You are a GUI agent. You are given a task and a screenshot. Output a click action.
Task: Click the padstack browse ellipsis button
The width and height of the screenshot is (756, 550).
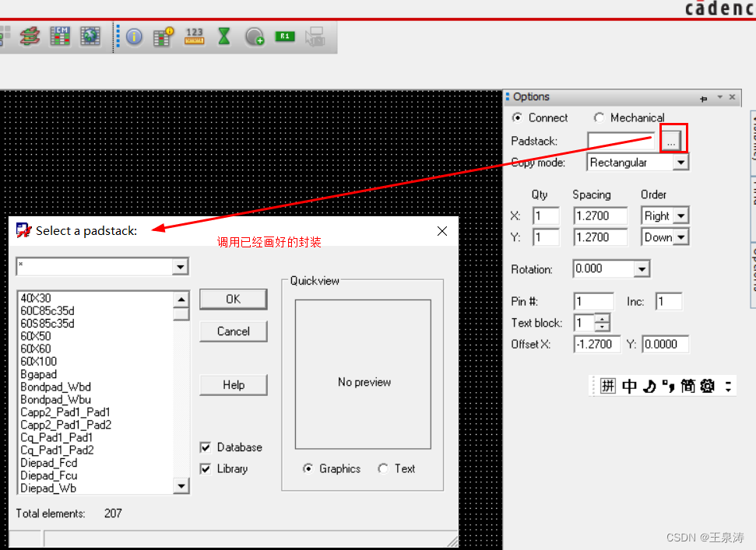(x=672, y=141)
